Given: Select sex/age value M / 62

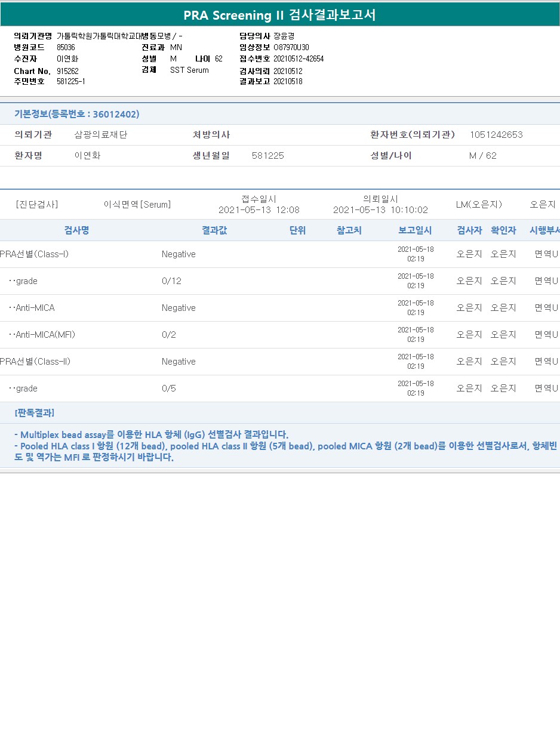Looking at the screenshot, I should pyautogui.click(x=483, y=156).
